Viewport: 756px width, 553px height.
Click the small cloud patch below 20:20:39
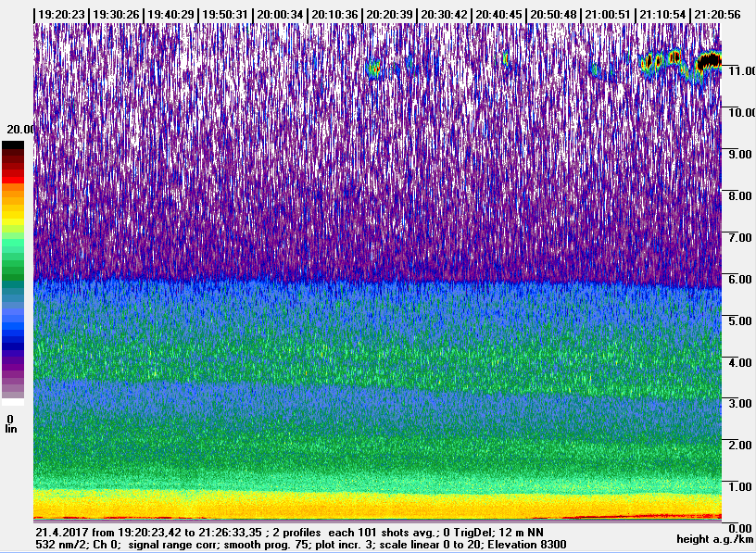click(374, 69)
